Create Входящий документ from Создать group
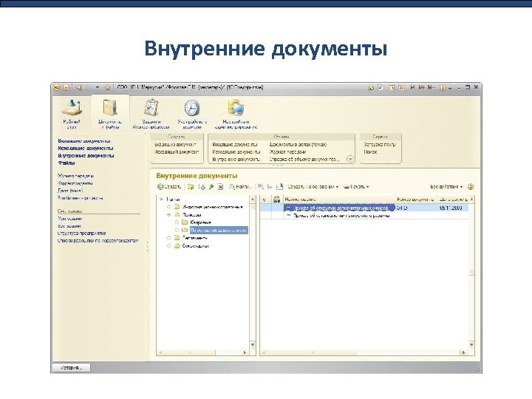532x399 pixels. pyautogui.click(x=175, y=144)
